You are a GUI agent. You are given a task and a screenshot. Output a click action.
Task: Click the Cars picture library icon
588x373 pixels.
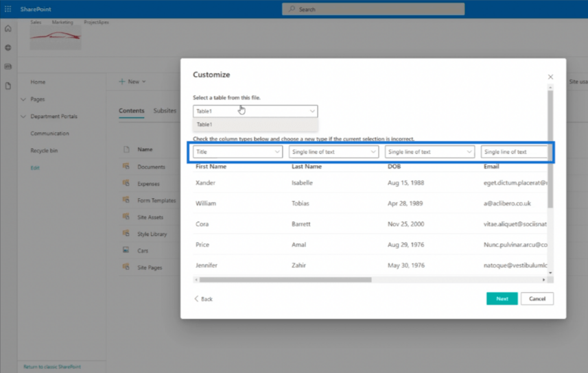[x=126, y=250]
